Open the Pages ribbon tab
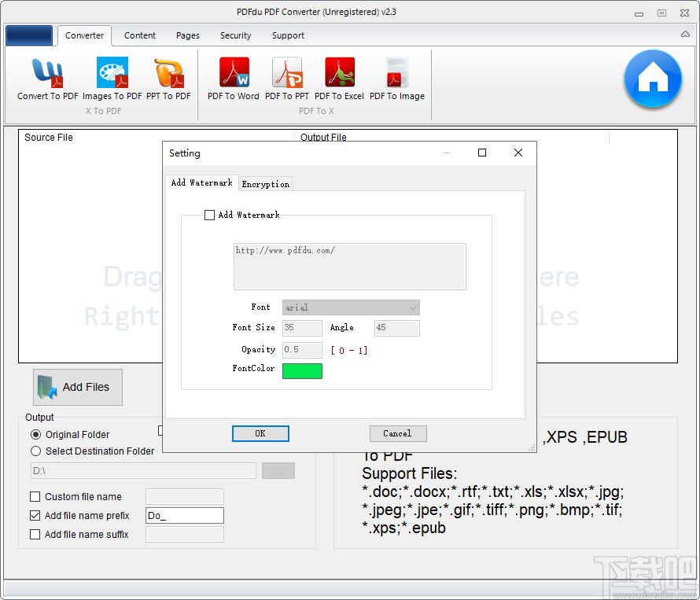This screenshot has width=700, height=600. 187,35
